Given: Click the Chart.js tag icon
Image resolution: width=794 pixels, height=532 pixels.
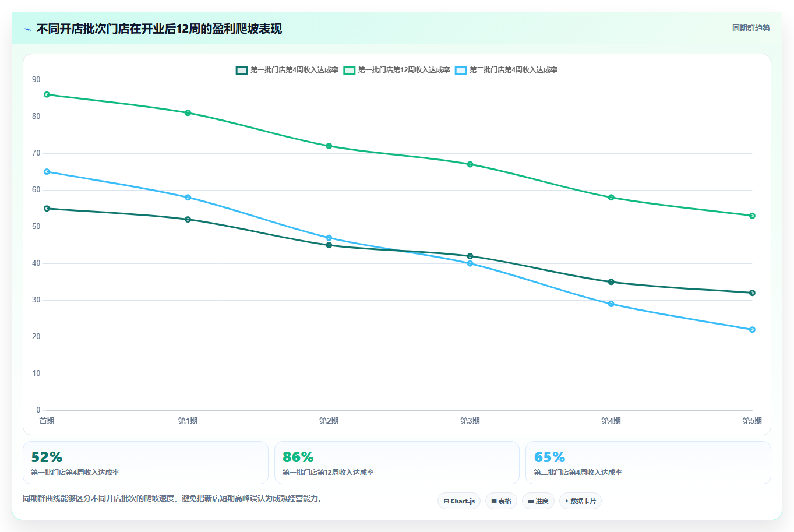Looking at the screenshot, I should pos(446,501).
